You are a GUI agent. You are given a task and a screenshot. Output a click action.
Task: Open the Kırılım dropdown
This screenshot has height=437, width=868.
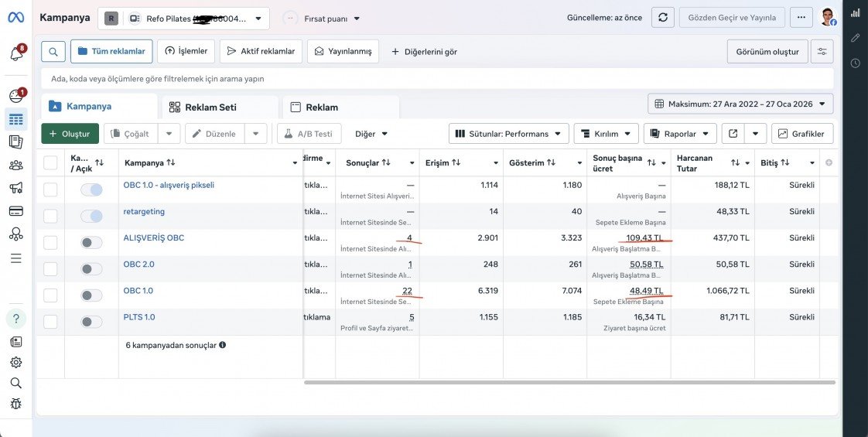607,134
